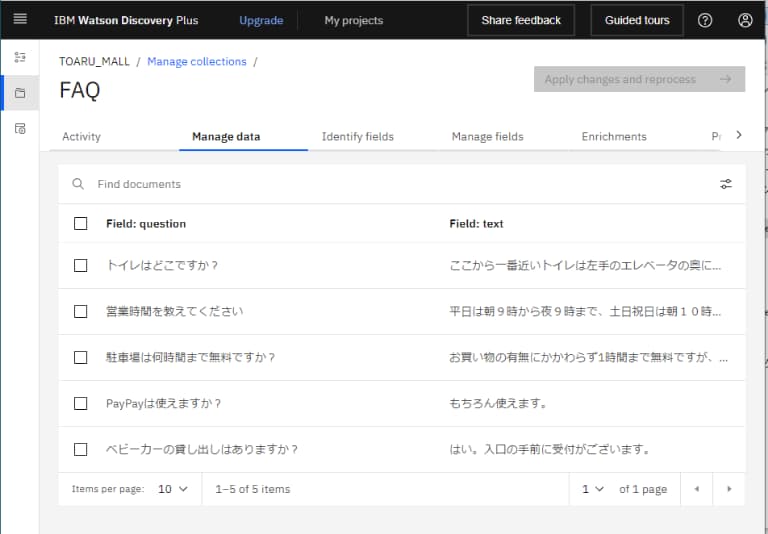
Task: Click the top sidebar icon above the folder
Action: [20, 58]
